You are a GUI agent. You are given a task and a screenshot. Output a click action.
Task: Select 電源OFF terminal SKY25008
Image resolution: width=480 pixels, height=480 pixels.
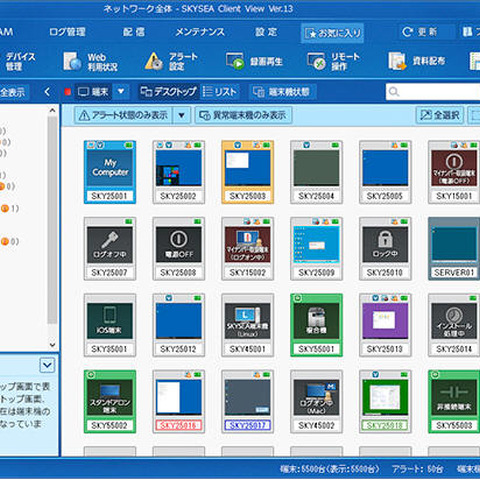179,249
